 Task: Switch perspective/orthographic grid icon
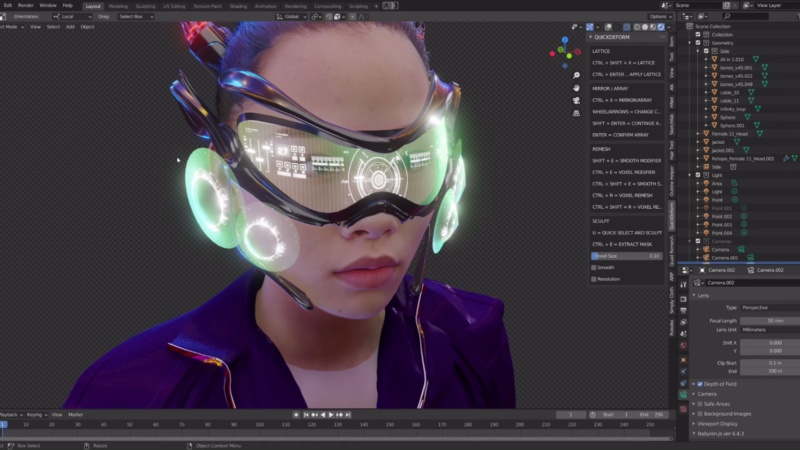(576, 113)
